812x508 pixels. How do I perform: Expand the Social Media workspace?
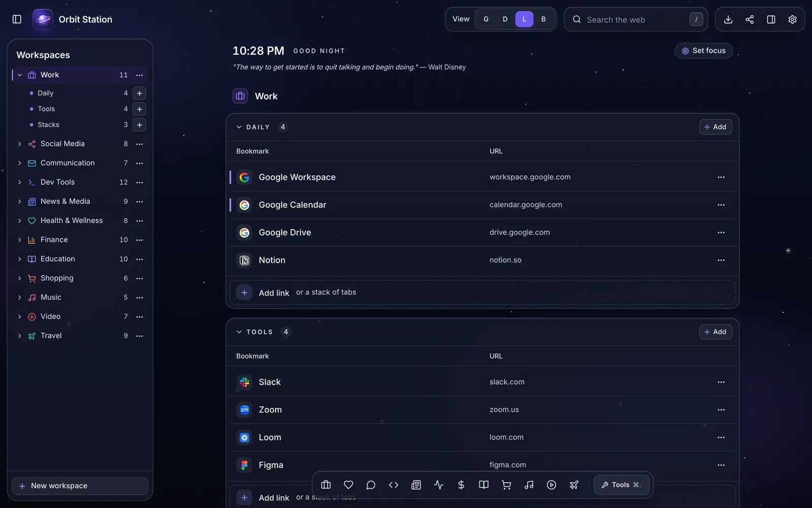tap(20, 144)
